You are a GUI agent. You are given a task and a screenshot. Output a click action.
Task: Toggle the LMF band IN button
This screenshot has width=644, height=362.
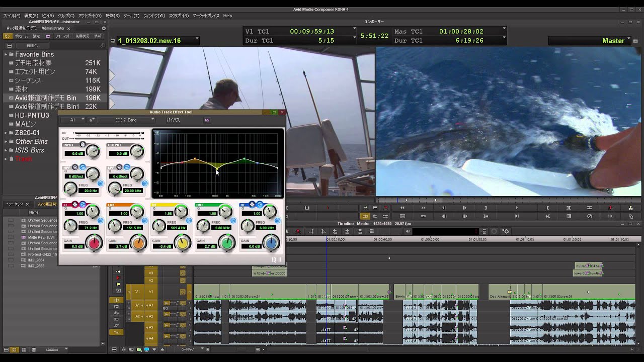[x=145, y=221]
